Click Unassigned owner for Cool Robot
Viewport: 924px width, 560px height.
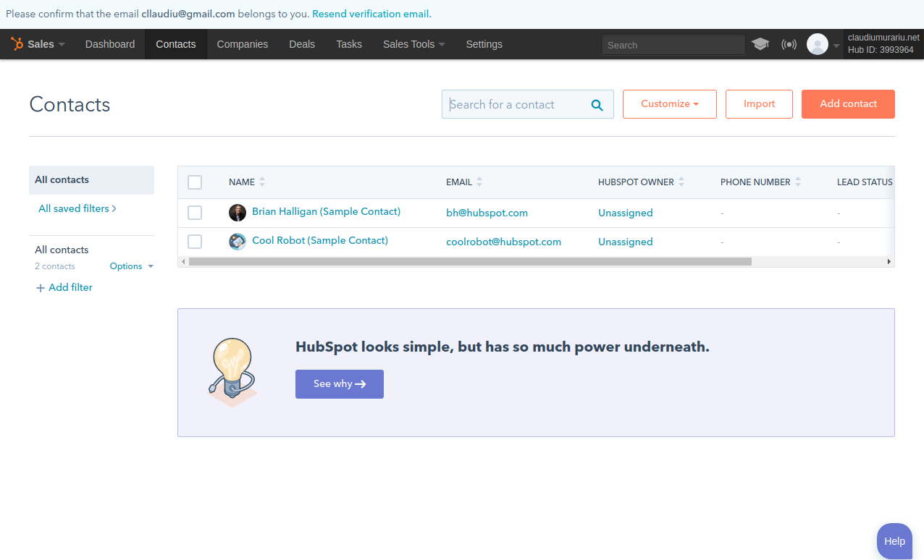(625, 242)
